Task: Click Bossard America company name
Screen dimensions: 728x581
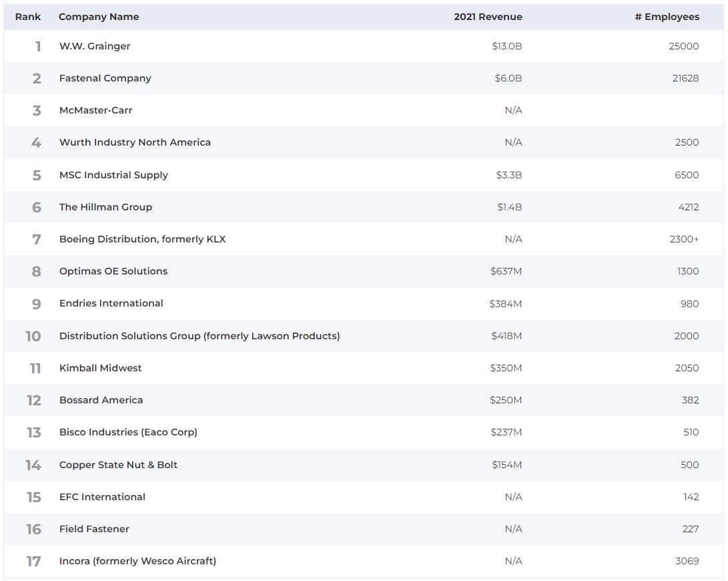Action: [101, 400]
